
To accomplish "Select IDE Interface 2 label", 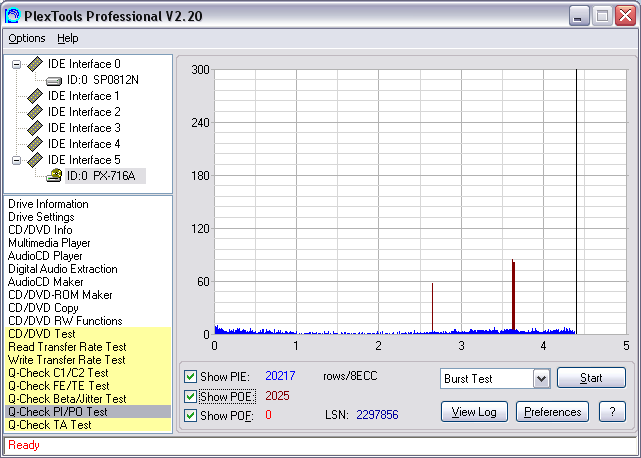I will tap(84, 112).
